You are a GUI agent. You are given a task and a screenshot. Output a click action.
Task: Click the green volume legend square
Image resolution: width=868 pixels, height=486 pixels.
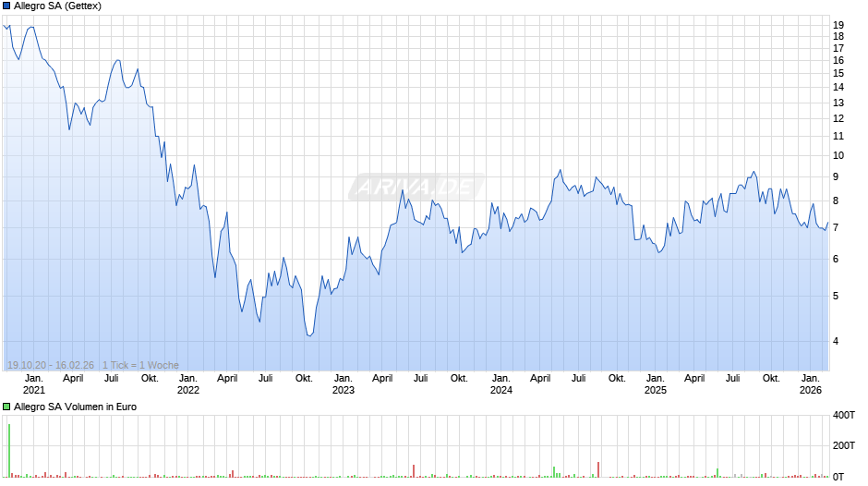click(x=6, y=407)
